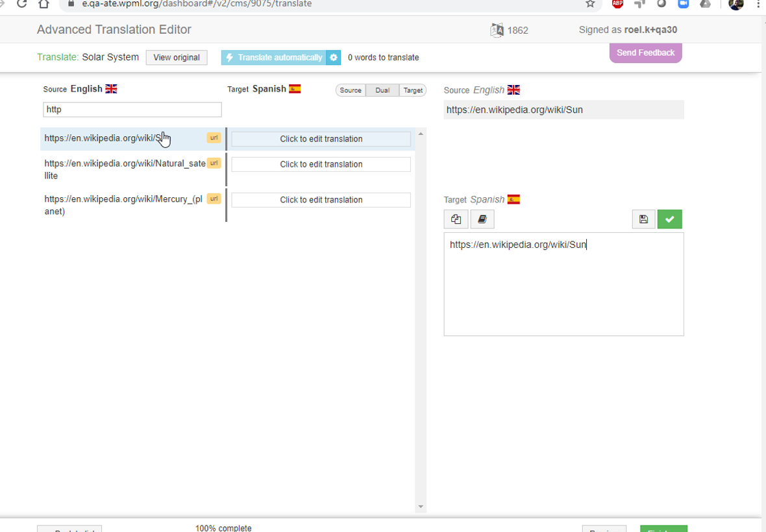Bookmark page with the star icon

coord(590,4)
